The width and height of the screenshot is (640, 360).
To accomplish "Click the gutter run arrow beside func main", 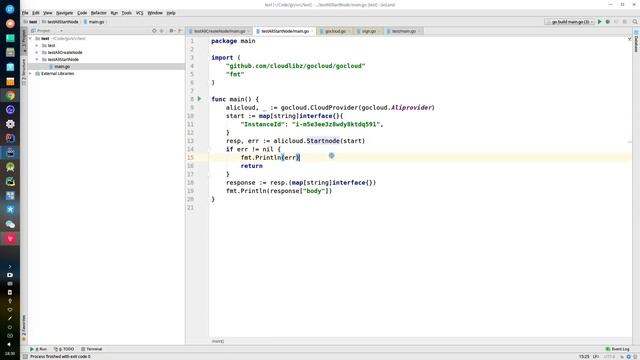I will (200, 99).
